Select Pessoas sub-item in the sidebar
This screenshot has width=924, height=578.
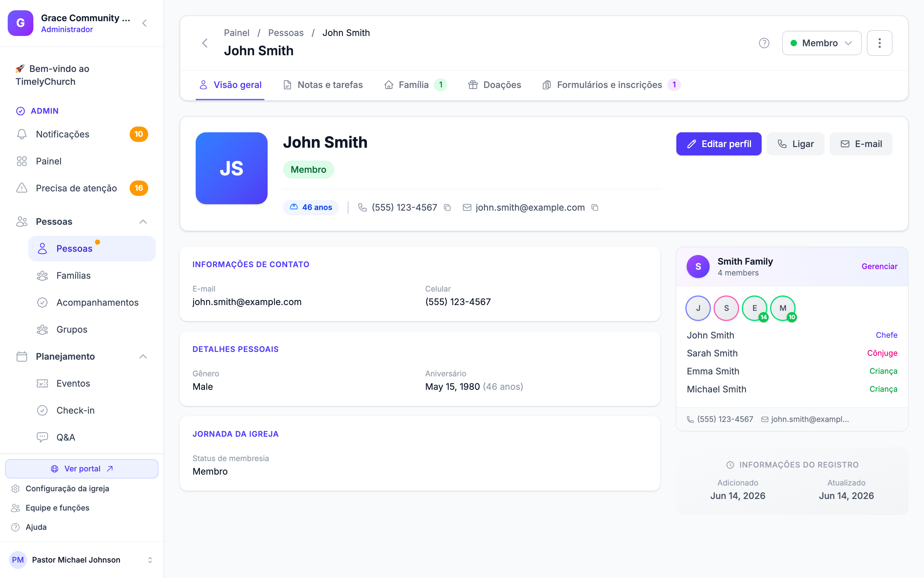click(92, 249)
